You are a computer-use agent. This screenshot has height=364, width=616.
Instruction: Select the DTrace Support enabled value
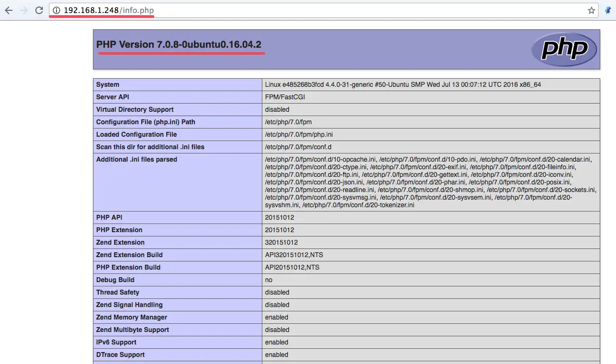pyautogui.click(x=276, y=355)
